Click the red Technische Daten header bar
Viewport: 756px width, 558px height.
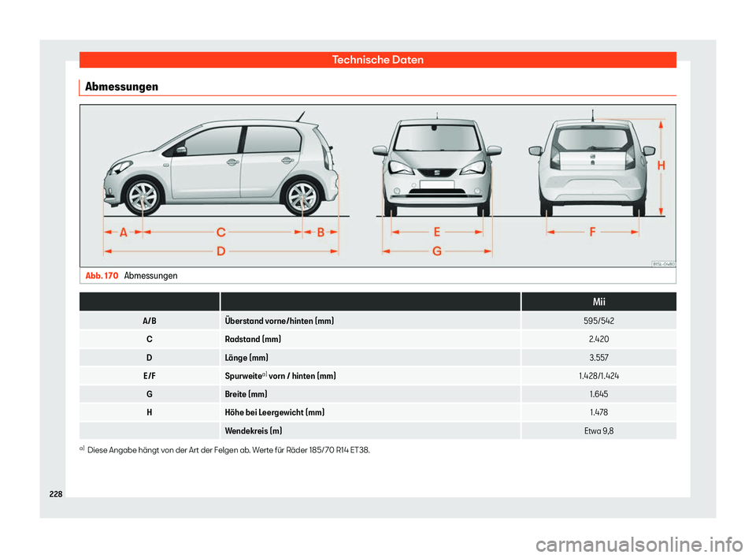point(377,60)
